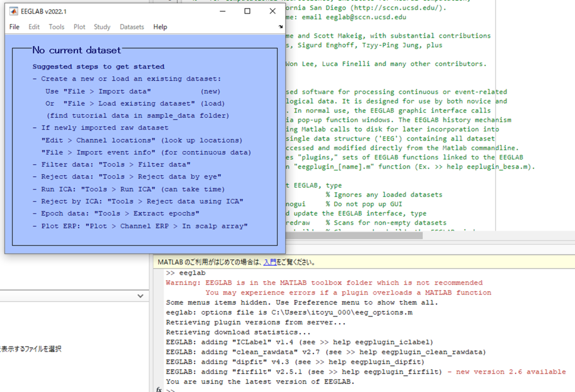Click 'Retrieving download statistics' line
Viewport: 575px width, 392px height.
pos(238,332)
